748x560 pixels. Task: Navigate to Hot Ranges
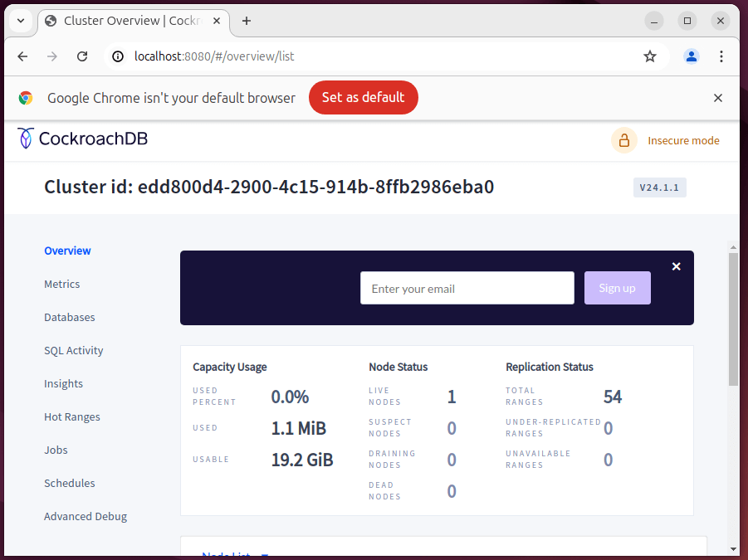pyautogui.click(x=72, y=417)
